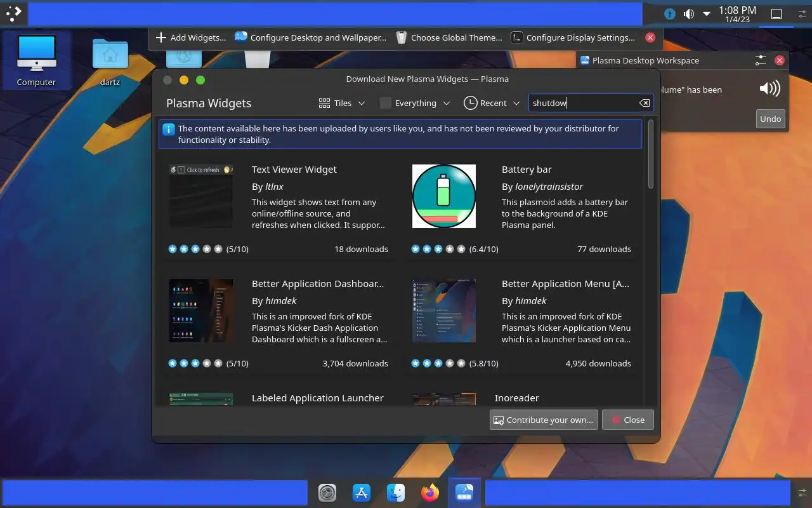Open the Computer desktop icon

[36, 61]
